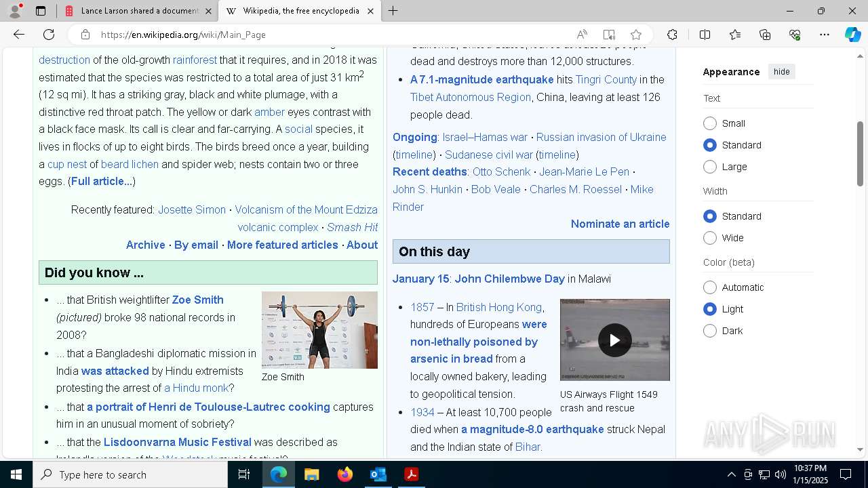
Task: Open Favorites list icon
Action: click(735, 35)
